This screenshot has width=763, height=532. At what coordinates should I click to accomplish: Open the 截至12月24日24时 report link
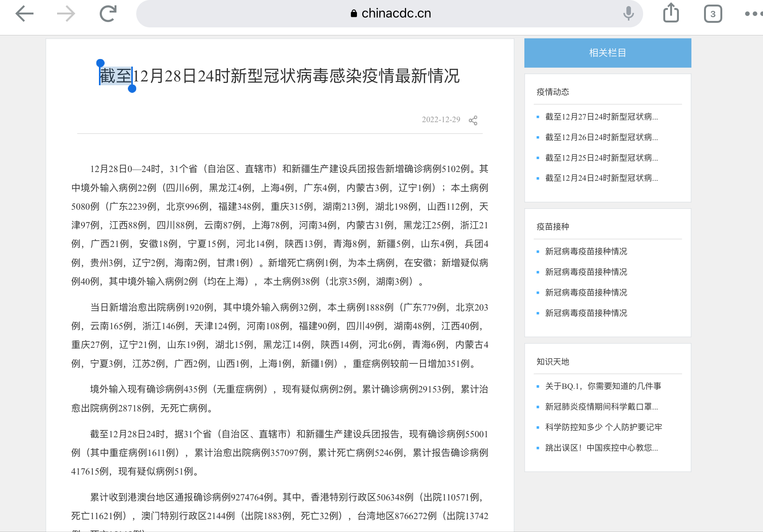coord(601,178)
